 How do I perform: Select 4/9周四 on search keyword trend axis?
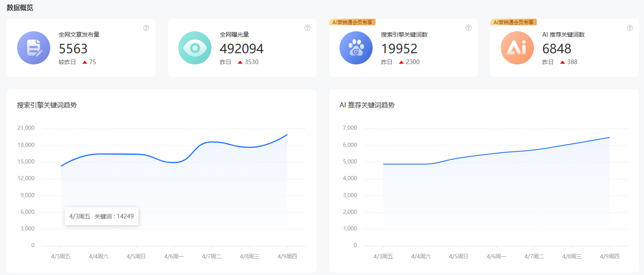(287, 257)
